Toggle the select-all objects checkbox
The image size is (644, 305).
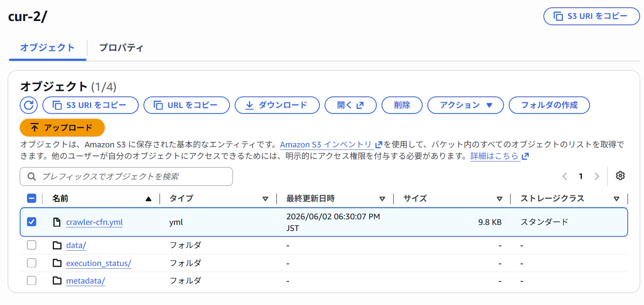coord(32,198)
